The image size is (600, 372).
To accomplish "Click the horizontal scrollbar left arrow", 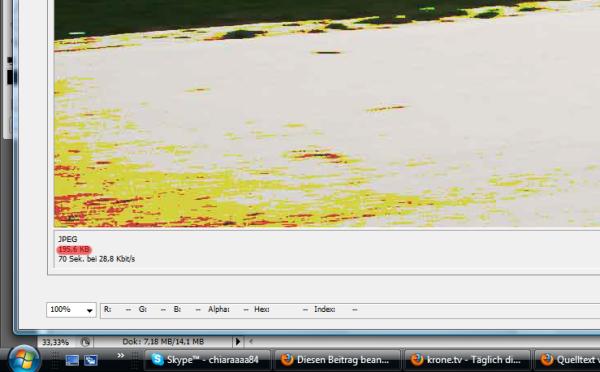I will (251, 341).
